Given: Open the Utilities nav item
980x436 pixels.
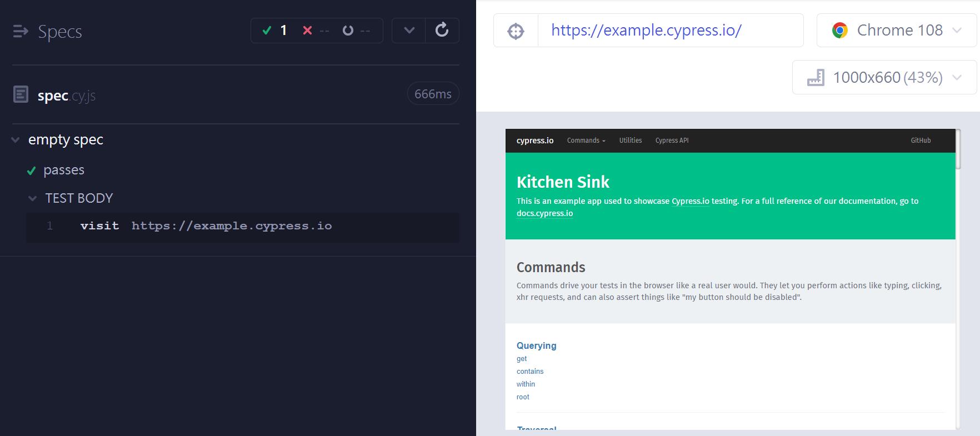Looking at the screenshot, I should pyautogui.click(x=631, y=141).
